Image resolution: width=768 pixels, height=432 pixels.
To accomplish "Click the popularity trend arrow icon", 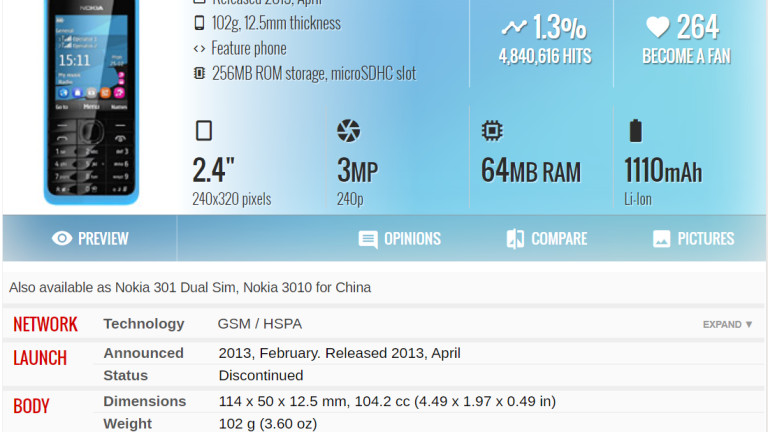I will click(514, 28).
